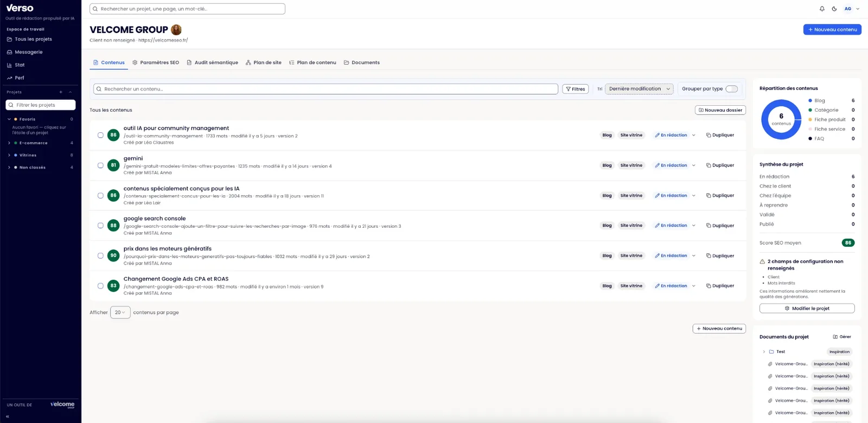Open the Filtres button
This screenshot has width=868, height=423.
point(576,89)
